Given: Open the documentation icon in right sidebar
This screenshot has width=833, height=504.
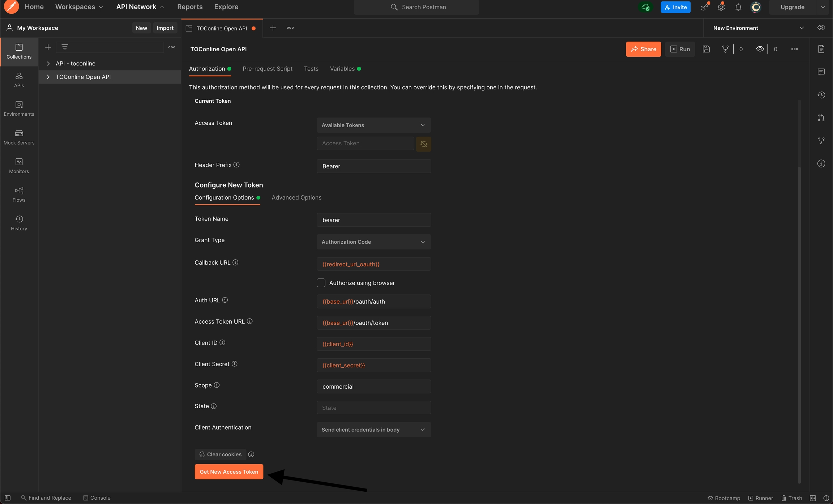Looking at the screenshot, I should (x=821, y=49).
